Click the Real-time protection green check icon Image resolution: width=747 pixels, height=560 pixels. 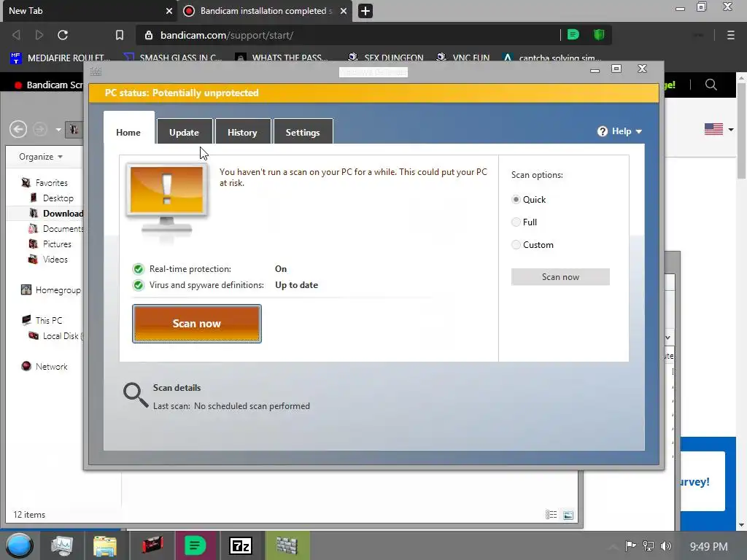click(x=138, y=269)
